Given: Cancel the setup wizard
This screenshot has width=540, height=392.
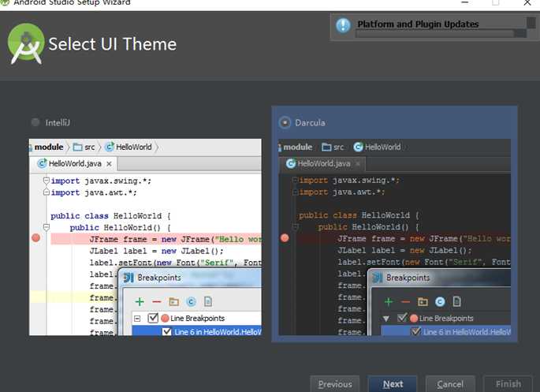Looking at the screenshot, I should click(x=450, y=384).
